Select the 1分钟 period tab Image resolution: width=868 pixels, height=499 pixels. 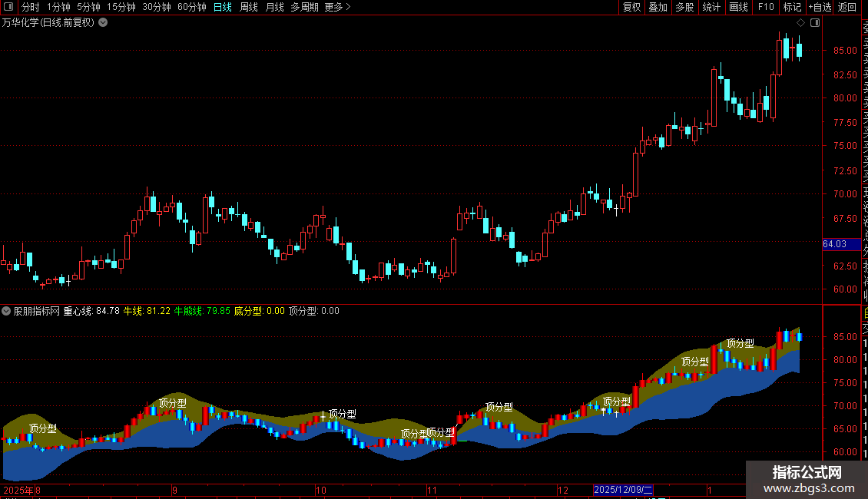[58, 7]
